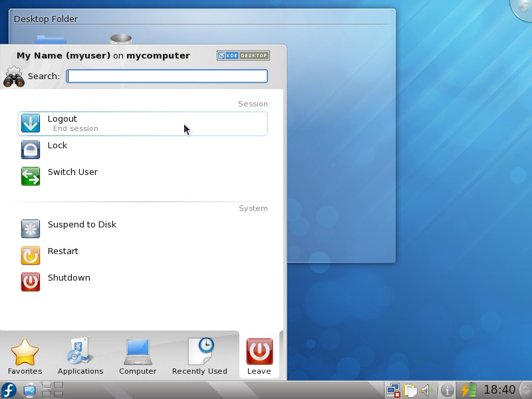Click the KDE Desktop badge
This screenshot has width=532, height=399.
tap(243, 55)
